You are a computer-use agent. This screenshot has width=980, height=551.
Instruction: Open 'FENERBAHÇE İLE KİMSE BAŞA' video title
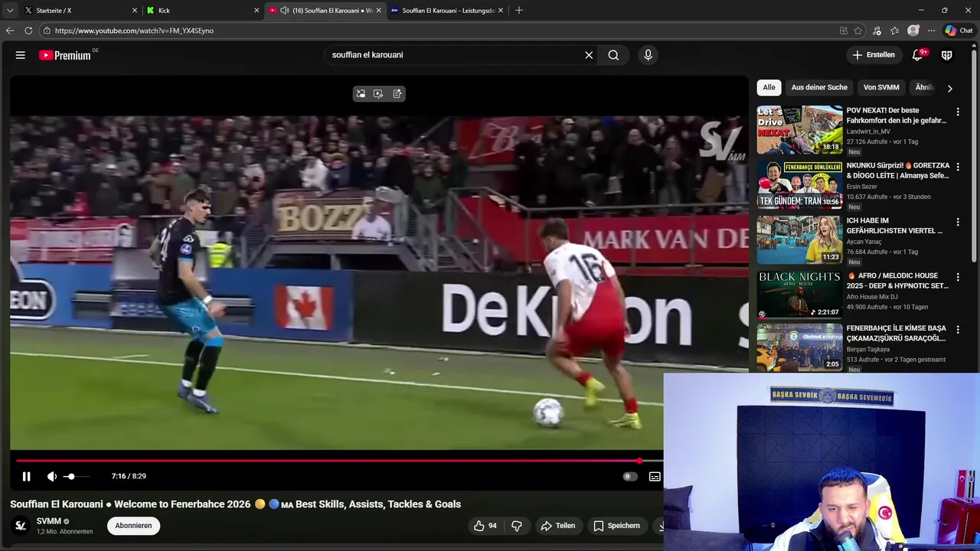(x=896, y=334)
